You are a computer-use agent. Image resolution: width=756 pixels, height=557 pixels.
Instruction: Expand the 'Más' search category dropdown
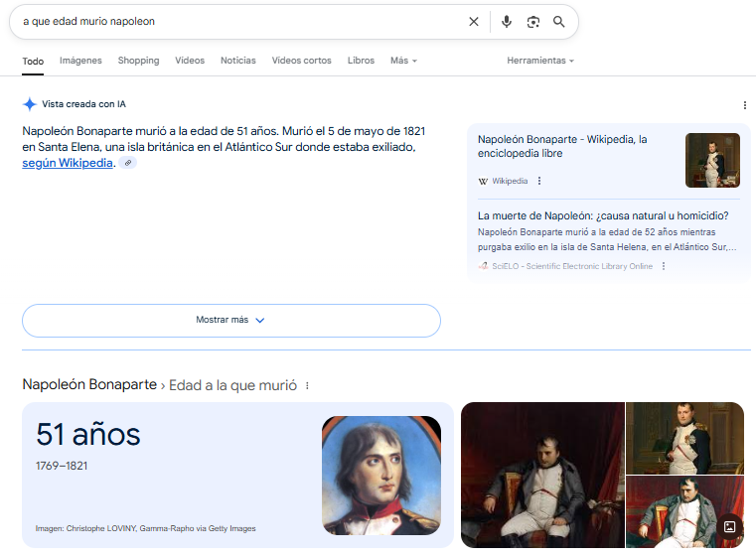[403, 61]
